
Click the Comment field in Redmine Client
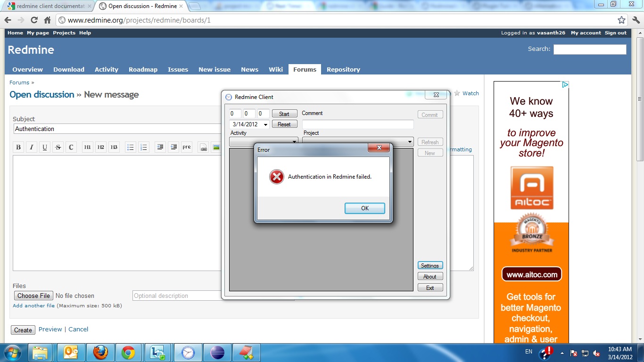[x=358, y=124]
